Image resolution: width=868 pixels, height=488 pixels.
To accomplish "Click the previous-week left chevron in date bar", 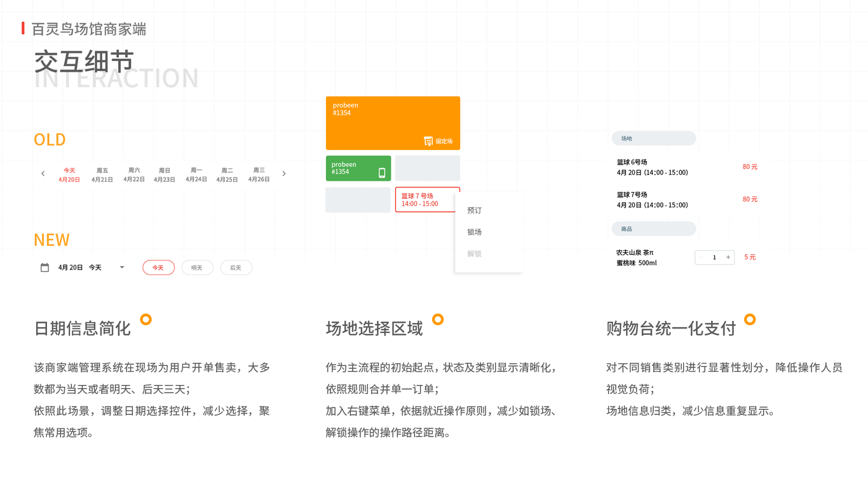I will tap(43, 173).
